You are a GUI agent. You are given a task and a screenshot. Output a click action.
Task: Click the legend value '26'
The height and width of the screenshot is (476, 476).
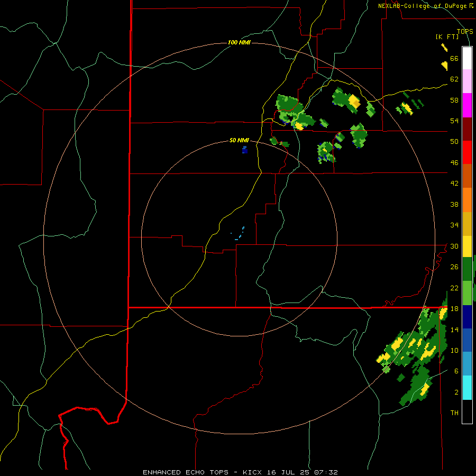coord(454,267)
